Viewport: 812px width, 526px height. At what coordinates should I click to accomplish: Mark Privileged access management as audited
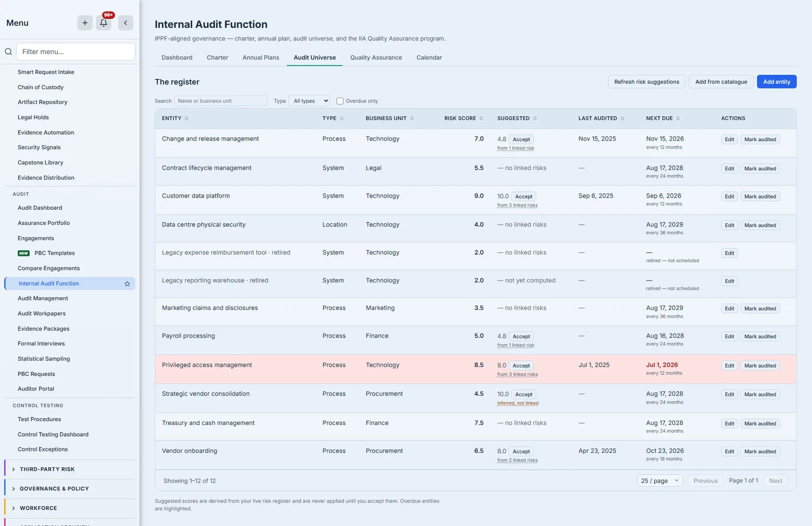(x=760, y=365)
